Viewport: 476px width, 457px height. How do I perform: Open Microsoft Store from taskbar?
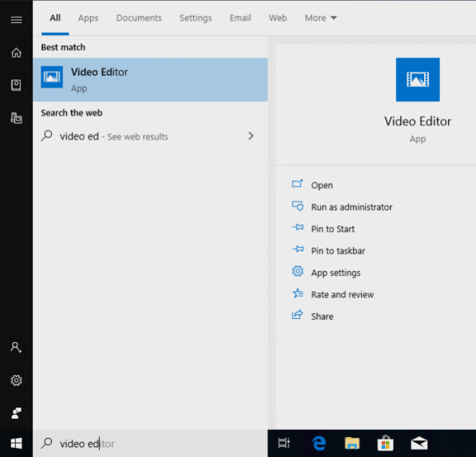(x=386, y=443)
